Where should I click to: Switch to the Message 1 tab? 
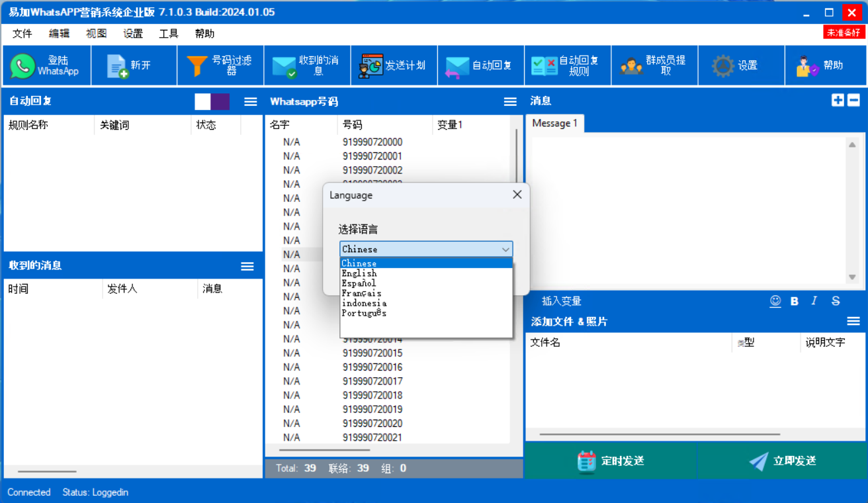pyautogui.click(x=554, y=124)
